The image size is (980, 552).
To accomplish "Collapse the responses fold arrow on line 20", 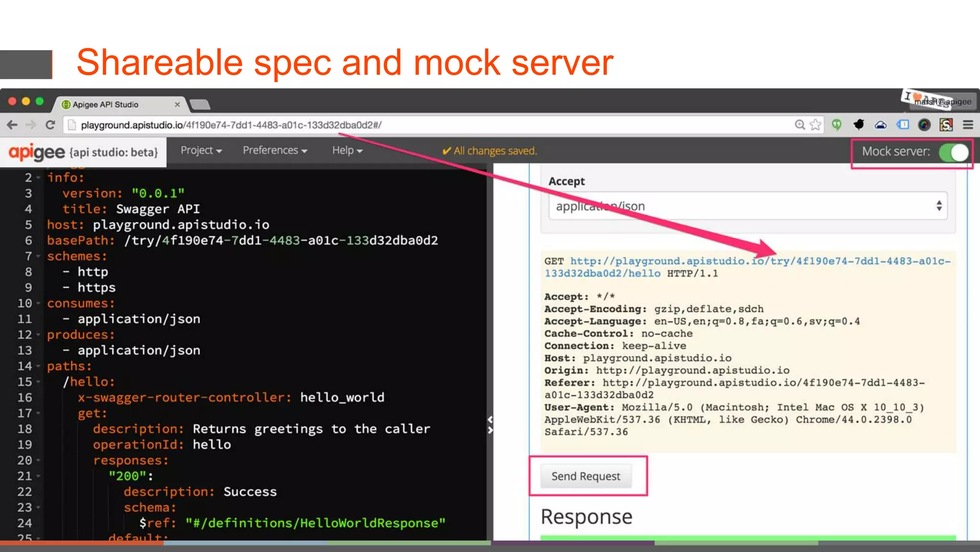I will point(38,461).
